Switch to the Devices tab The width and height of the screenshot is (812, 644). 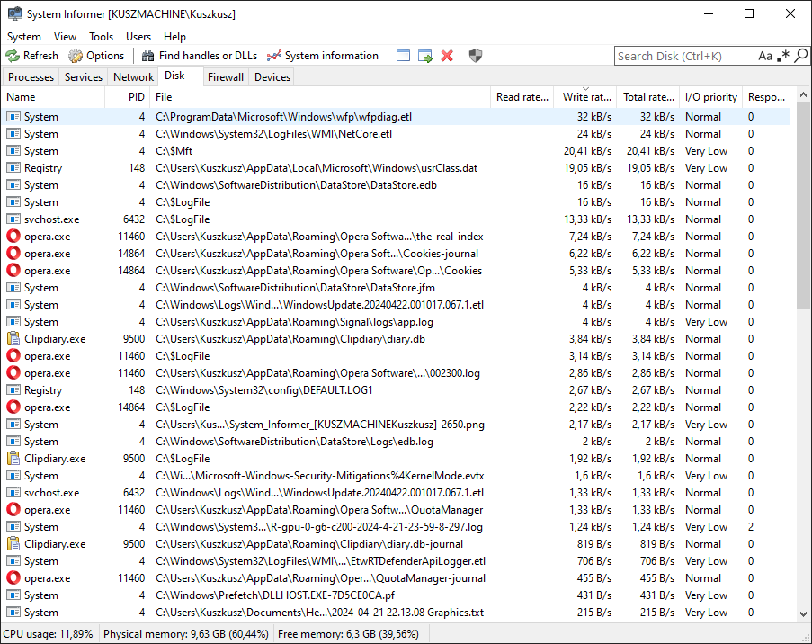click(272, 77)
